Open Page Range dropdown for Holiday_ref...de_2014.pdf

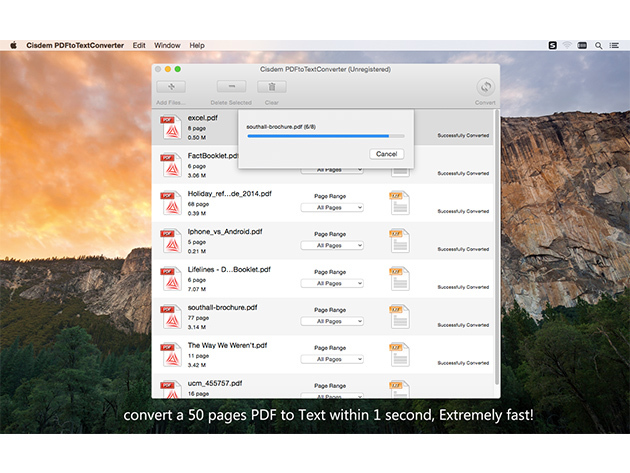click(x=332, y=207)
